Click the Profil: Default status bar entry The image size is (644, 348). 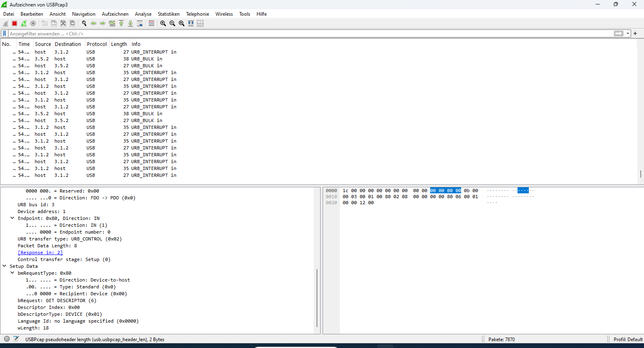(628, 340)
